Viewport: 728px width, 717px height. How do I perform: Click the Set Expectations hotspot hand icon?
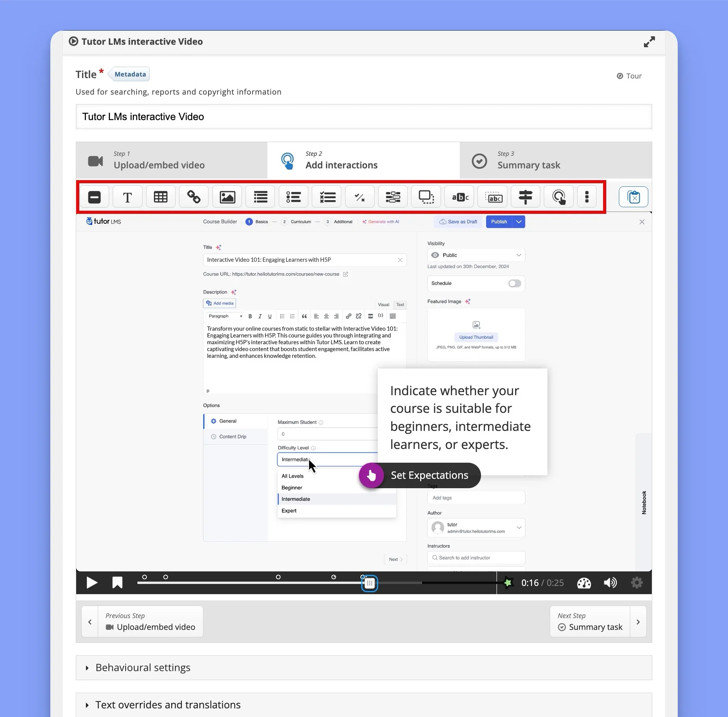(x=371, y=475)
